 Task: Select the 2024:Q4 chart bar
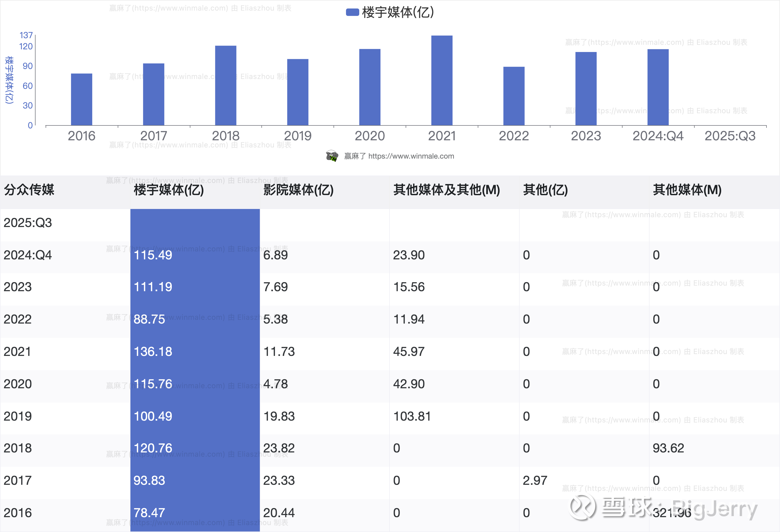(658, 87)
